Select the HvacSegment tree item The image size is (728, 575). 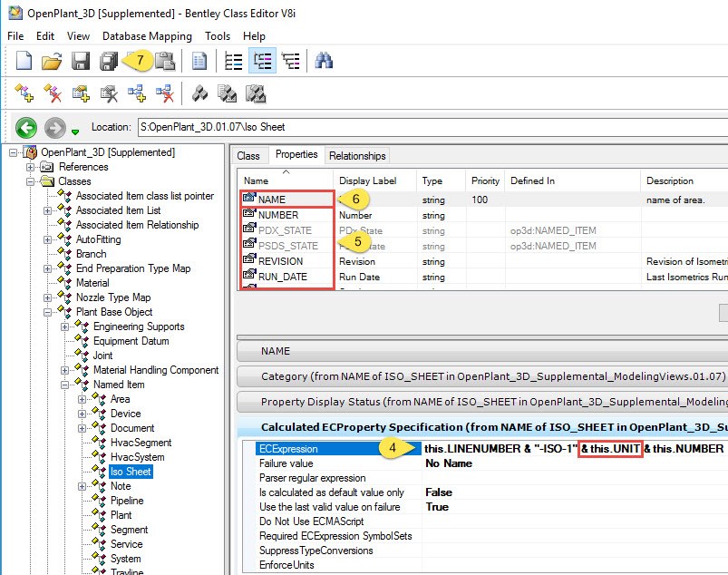coord(141,443)
